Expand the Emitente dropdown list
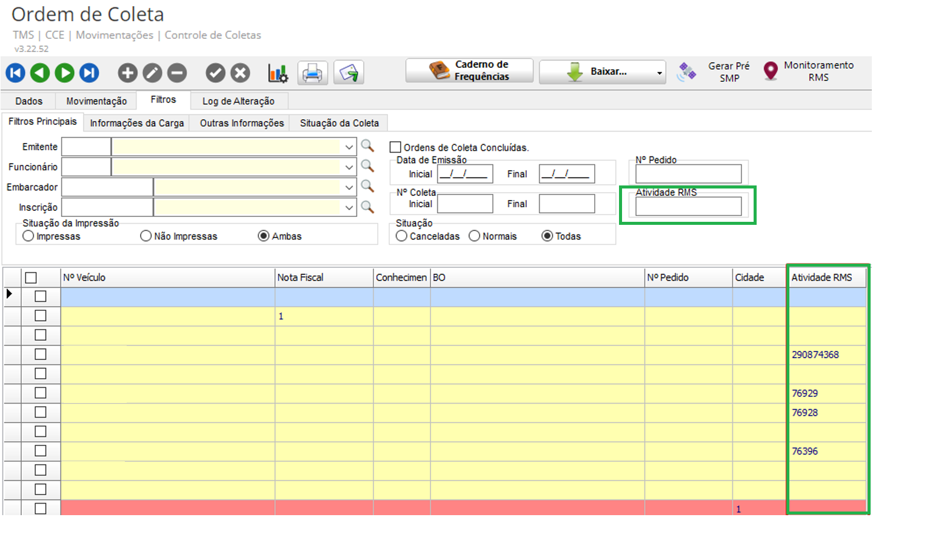Image resolution: width=927 pixels, height=560 pixels. [349, 147]
